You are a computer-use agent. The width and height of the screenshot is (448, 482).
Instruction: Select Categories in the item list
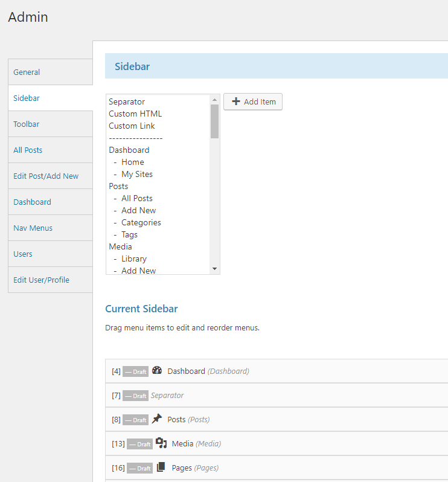[x=158, y=222]
